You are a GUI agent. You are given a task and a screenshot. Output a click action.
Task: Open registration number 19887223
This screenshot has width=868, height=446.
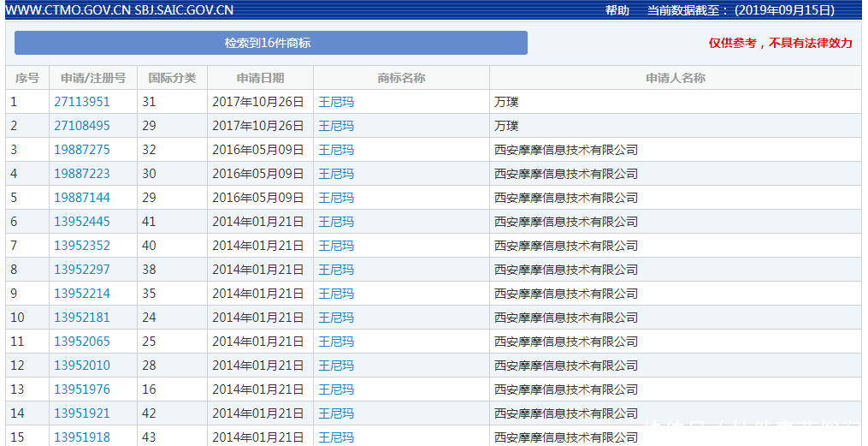click(82, 174)
